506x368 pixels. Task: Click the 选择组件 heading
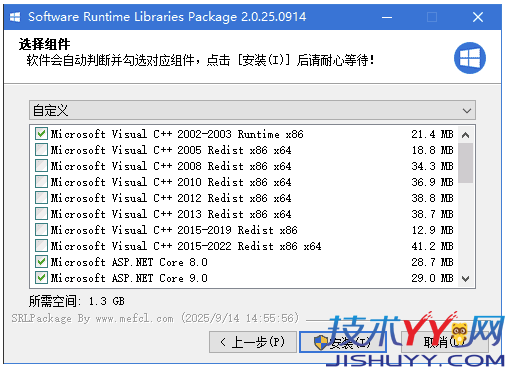click(x=44, y=44)
